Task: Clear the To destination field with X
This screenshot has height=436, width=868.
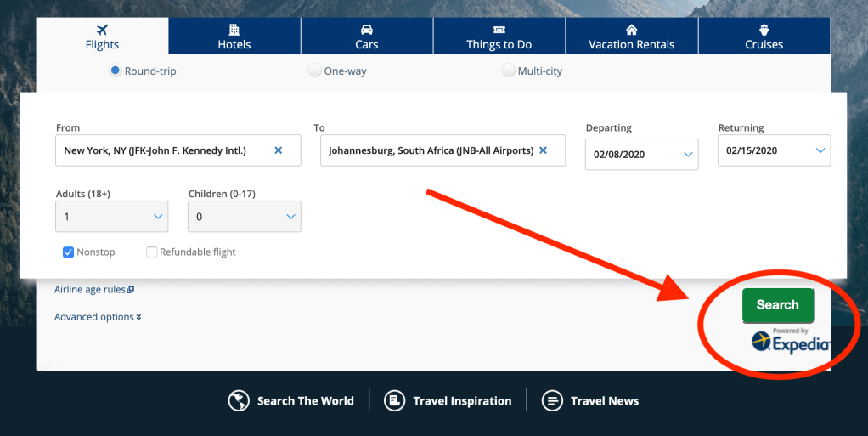Action: (543, 150)
